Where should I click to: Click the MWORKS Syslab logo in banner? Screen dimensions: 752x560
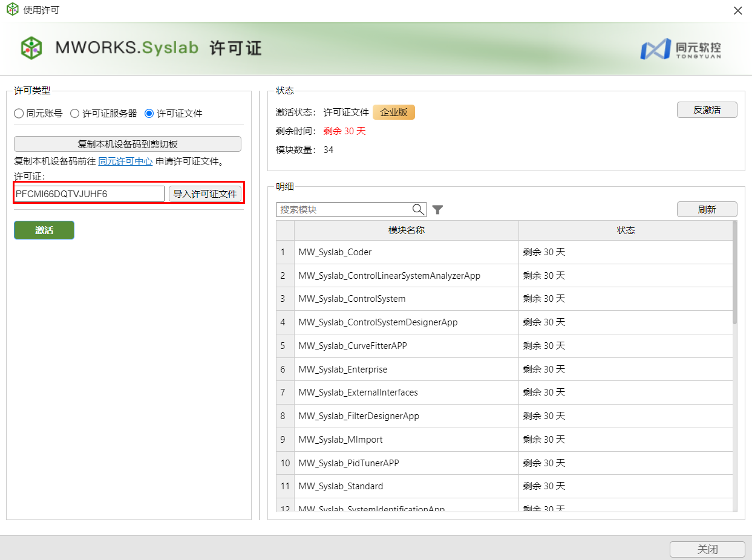pyautogui.click(x=31, y=48)
